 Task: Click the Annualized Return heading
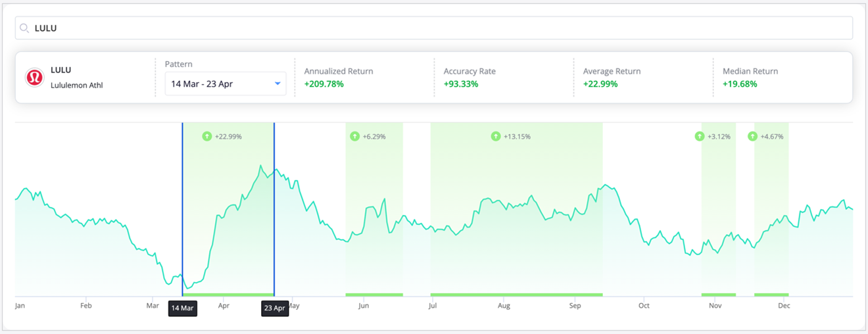point(339,71)
